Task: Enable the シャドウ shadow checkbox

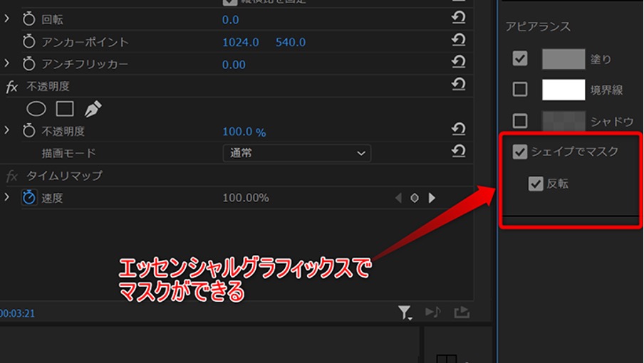Action: click(x=520, y=120)
